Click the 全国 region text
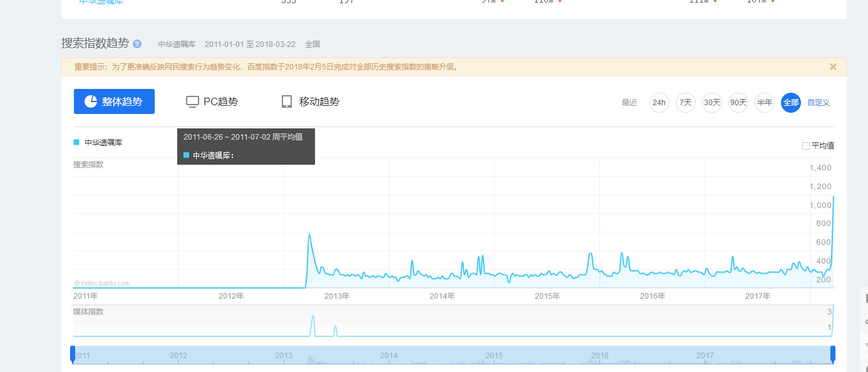Viewport: 868px width, 372px height. tap(313, 44)
